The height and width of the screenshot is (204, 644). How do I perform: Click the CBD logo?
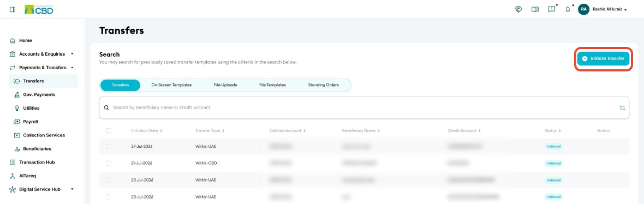39,9
